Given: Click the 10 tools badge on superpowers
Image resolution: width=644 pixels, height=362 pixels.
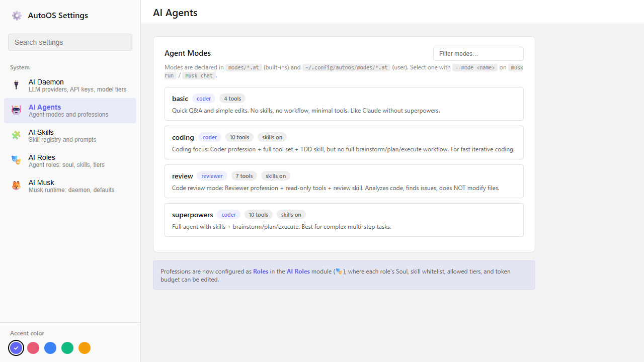Looking at the screenshot, I should [259, 215].
